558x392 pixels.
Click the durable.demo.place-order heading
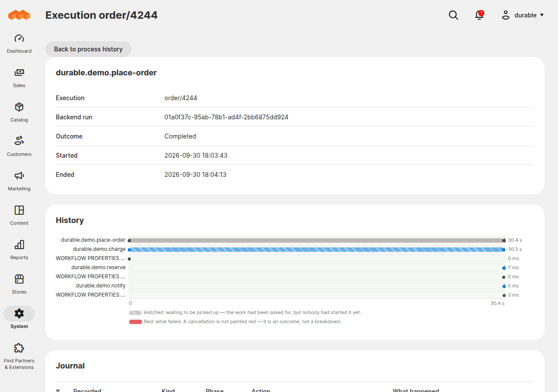pos(106,73)
